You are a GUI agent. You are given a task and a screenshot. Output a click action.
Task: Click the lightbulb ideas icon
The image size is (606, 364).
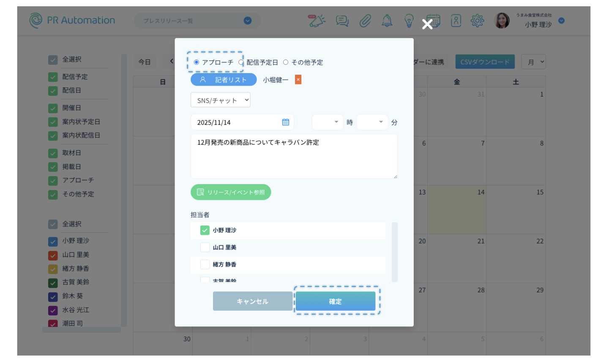(x=409, y=21)
